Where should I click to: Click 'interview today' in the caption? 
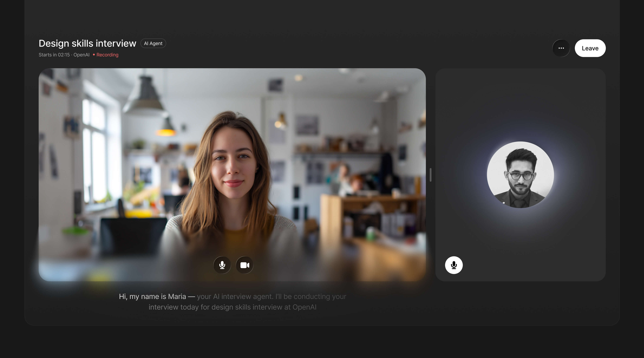[x=174, y=307]
